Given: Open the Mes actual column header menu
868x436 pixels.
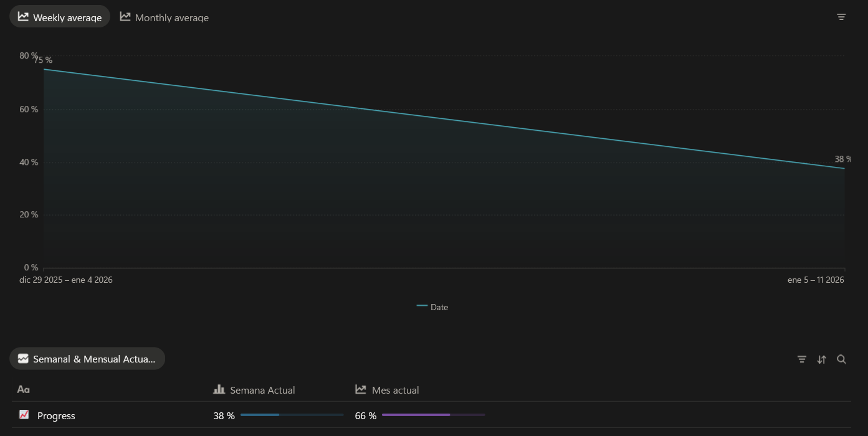Looking at the screenshot, I should click(x=395, y=389).
